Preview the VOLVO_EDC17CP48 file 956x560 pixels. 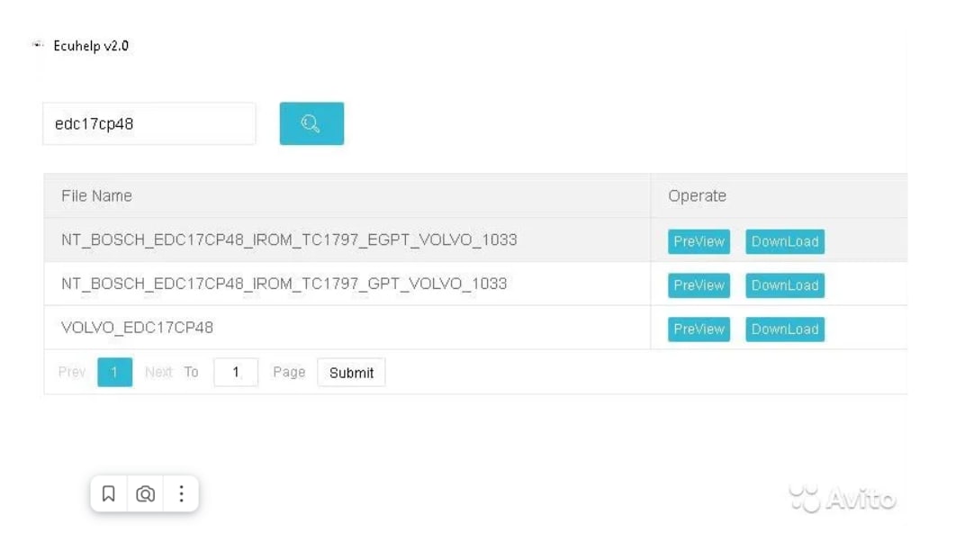pos(699,330)
